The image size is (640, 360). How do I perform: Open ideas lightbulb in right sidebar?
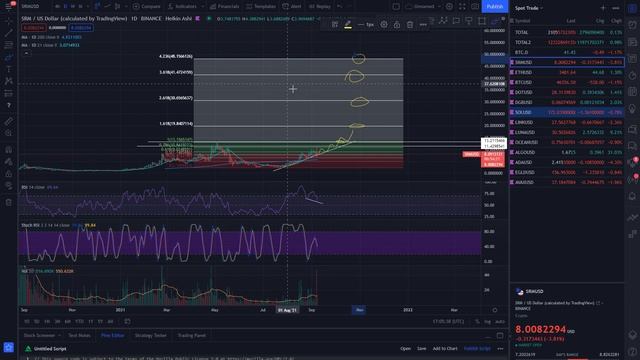[632, 109]
